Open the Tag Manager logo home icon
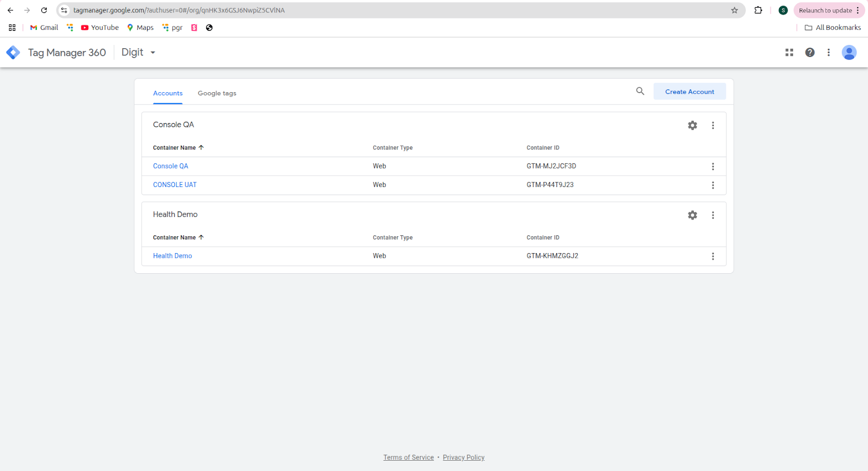The width and height of the screenshot is (868, 471). [13, 53]
